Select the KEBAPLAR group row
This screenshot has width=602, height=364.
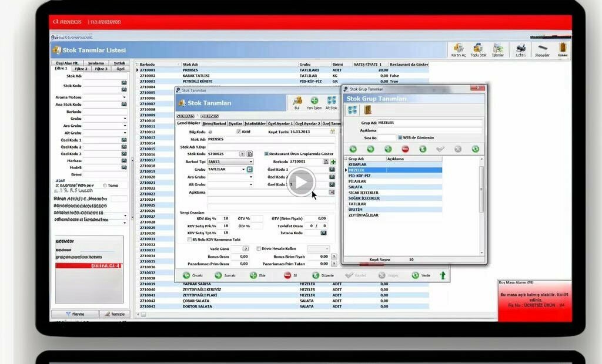point(394,164)
